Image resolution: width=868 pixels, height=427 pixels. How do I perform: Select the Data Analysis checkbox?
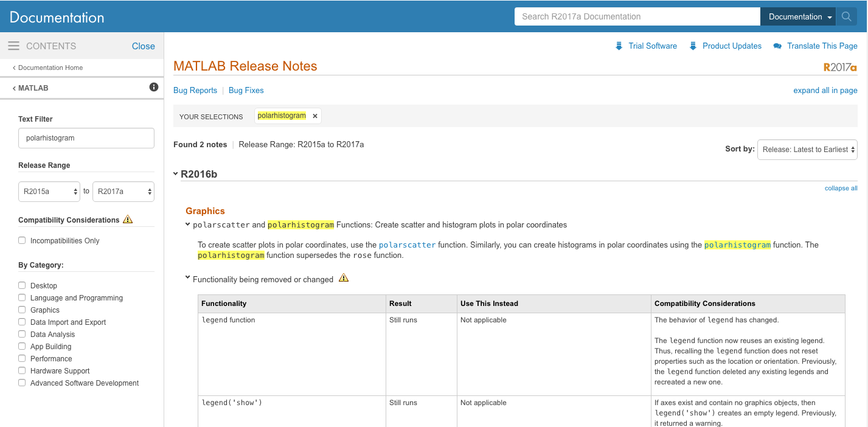22,334
